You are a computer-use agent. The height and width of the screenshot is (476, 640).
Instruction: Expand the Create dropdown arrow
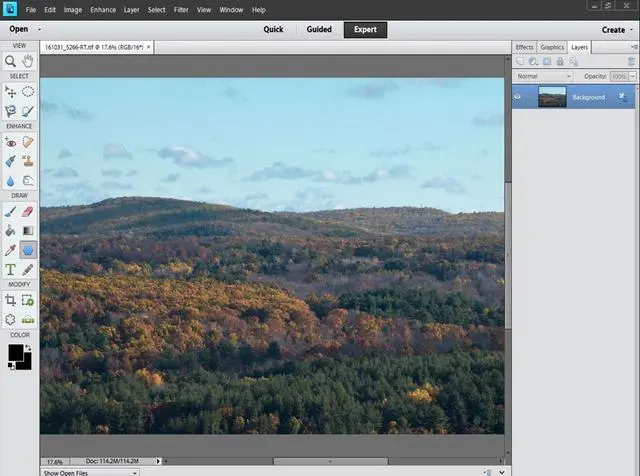click(632, 30)
